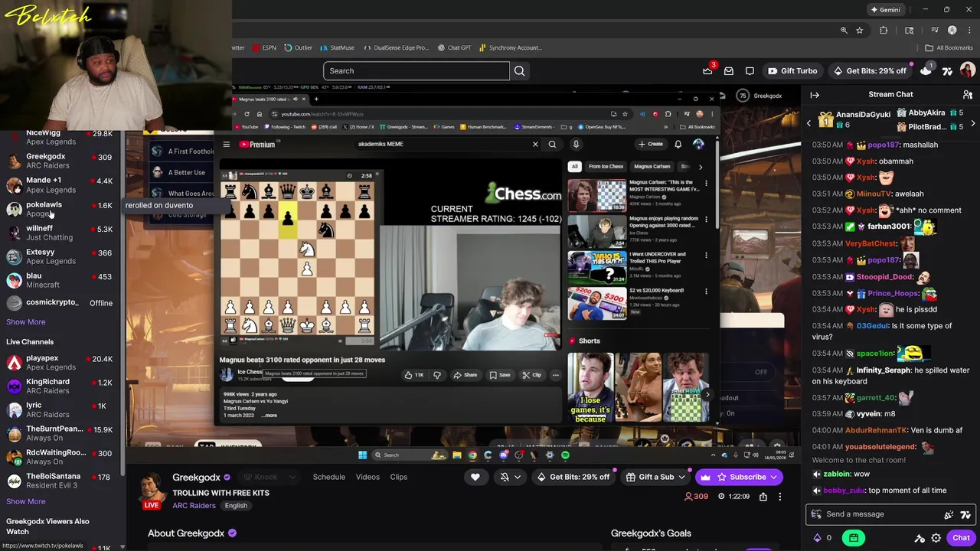The width and height of the screenshot is (980, 551).
Task: Open the Twitch inbox notifications icon
Action: point(729,70)
